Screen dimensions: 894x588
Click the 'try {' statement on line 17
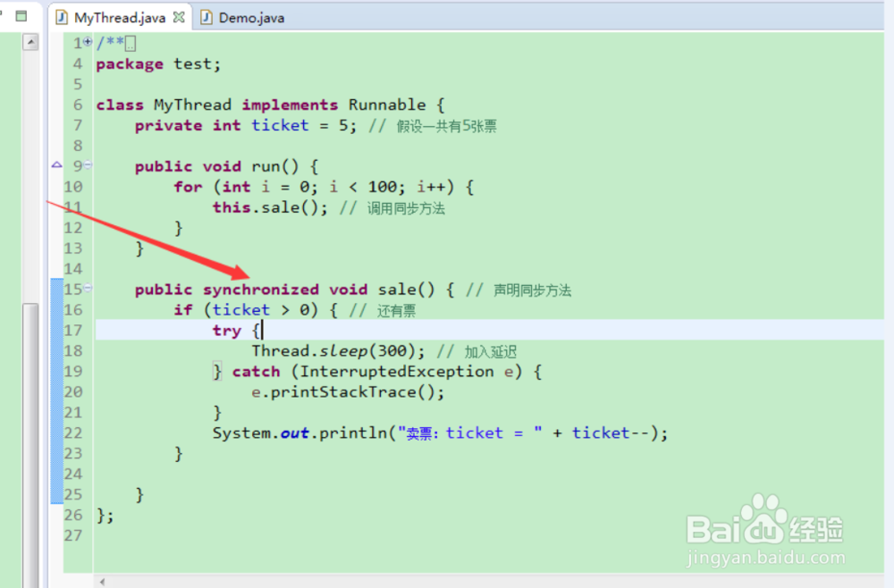tap(237, 331)
